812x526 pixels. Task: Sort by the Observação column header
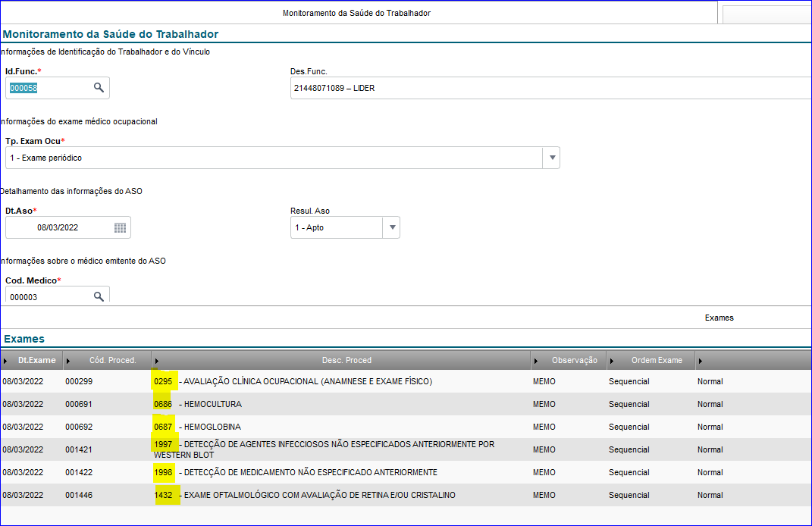[x=574, y=360]
